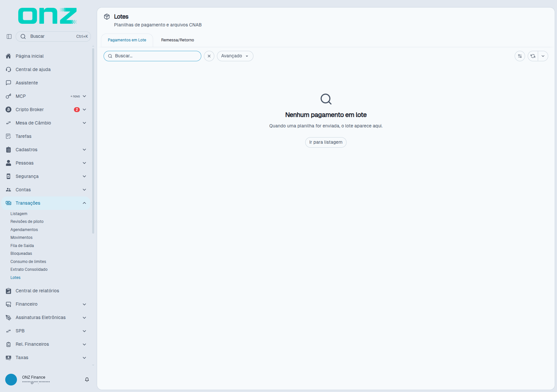The width and height of the screenshot is (557, 392).
Task: Open the refresh options dropdown arrow
Action: click(x=543, y=56)
